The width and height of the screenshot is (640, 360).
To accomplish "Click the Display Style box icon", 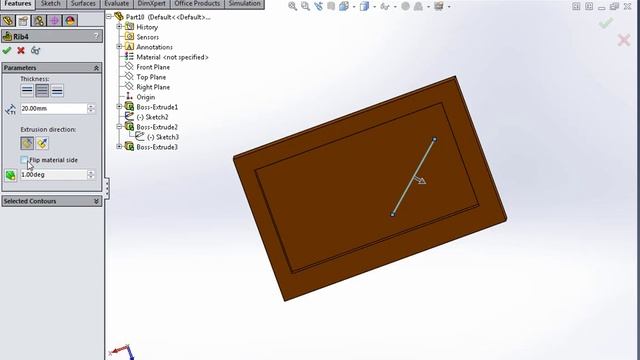I will pos(364,6).
